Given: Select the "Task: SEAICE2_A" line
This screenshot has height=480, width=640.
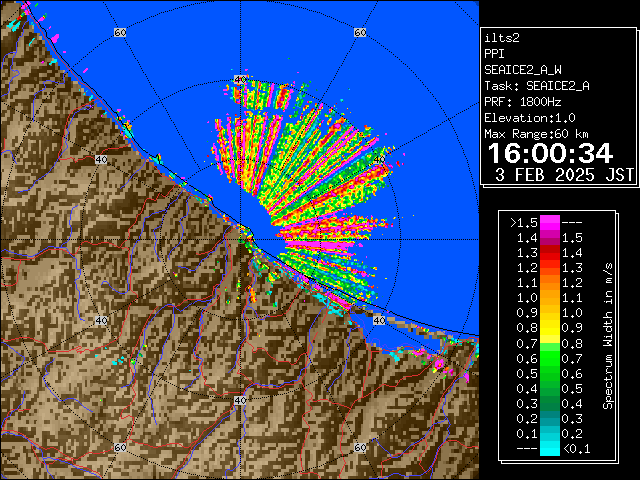Looking at the screenshot, I should [x=537, y=86].
